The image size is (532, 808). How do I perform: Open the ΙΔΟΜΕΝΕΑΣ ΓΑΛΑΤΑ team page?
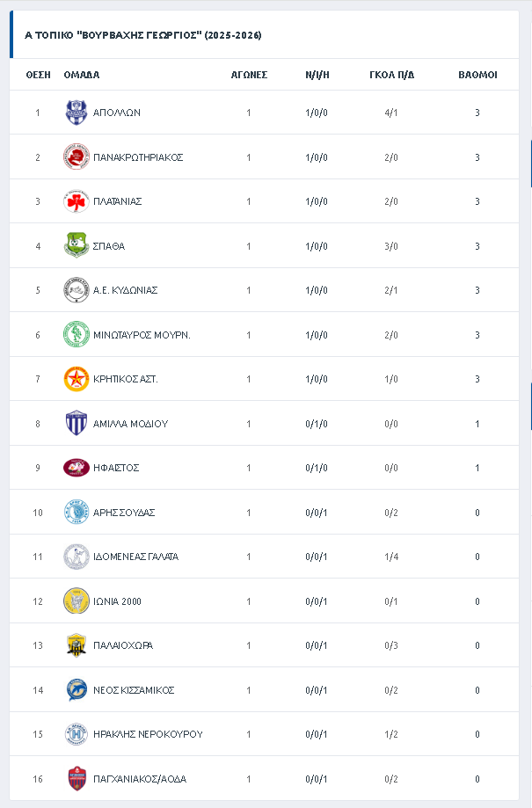[x=135, y=557]
